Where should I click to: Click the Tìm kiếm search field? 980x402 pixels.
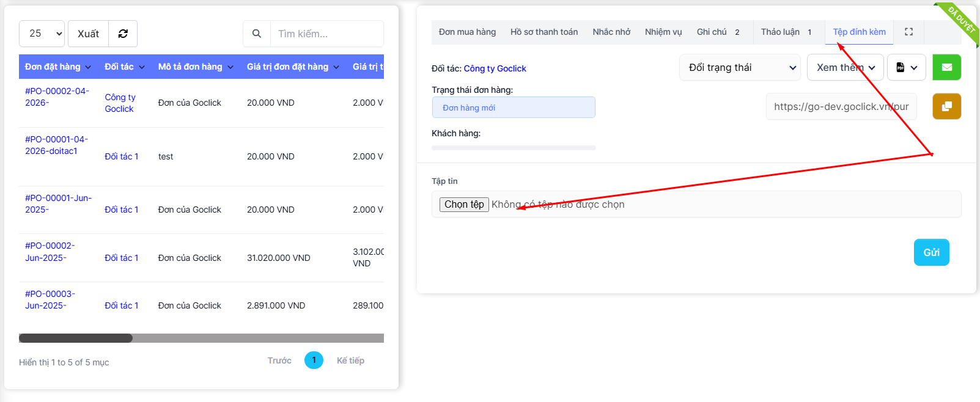coord(326,34)
